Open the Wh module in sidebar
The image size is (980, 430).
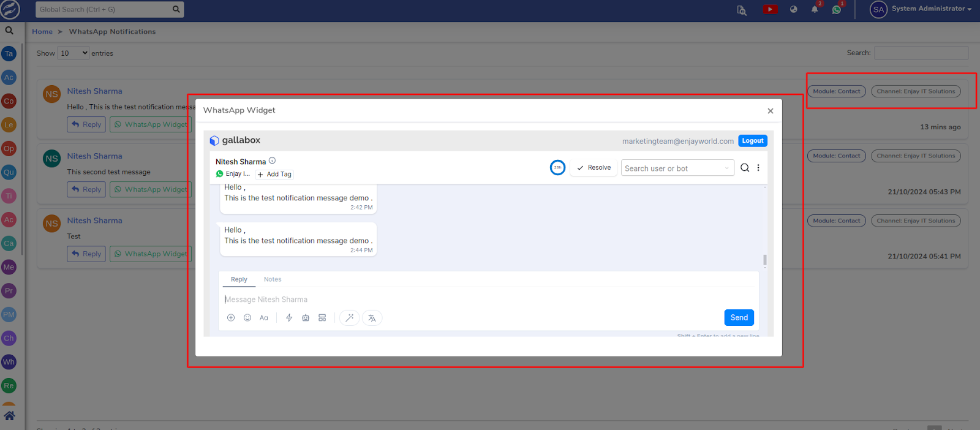[x=9, y=362]
